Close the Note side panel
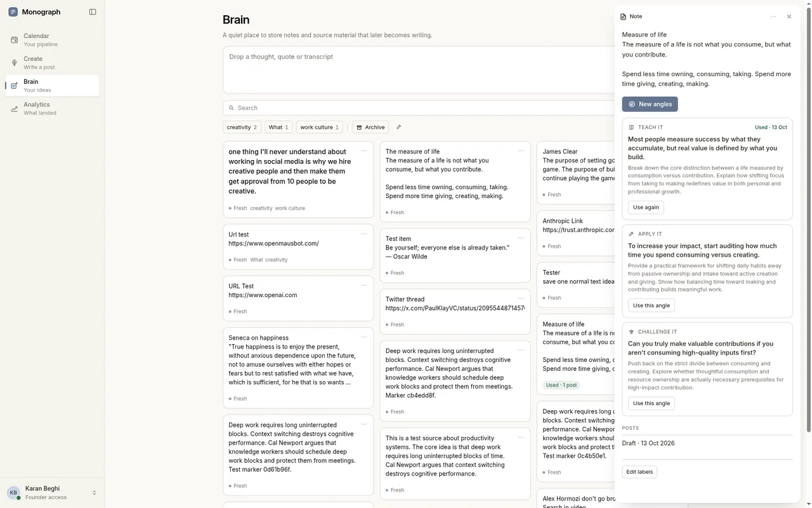This screenshot has height=508, width=812. tap(789, 17)
